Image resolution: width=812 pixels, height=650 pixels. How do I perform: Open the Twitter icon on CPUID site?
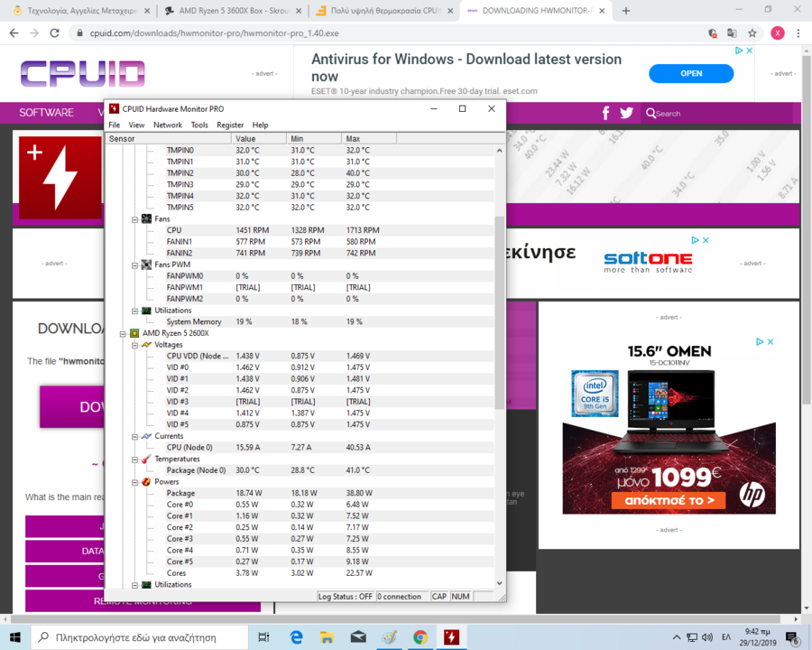[x=626, y=113]
